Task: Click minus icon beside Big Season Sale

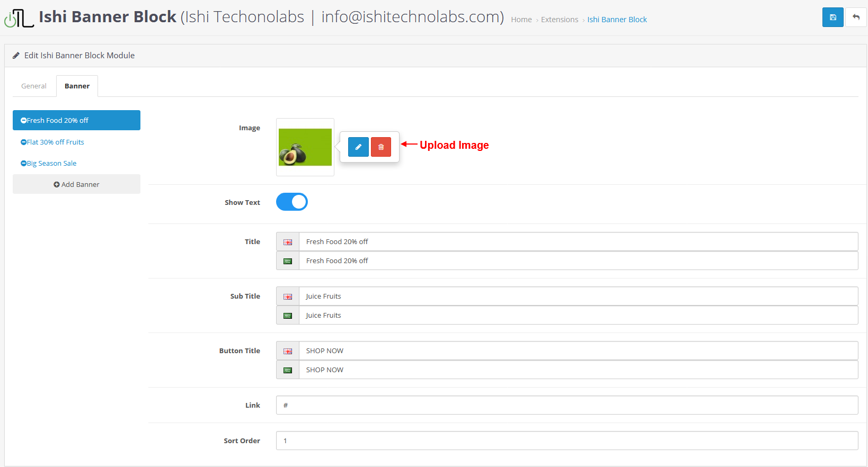Action: click(23, 164)
